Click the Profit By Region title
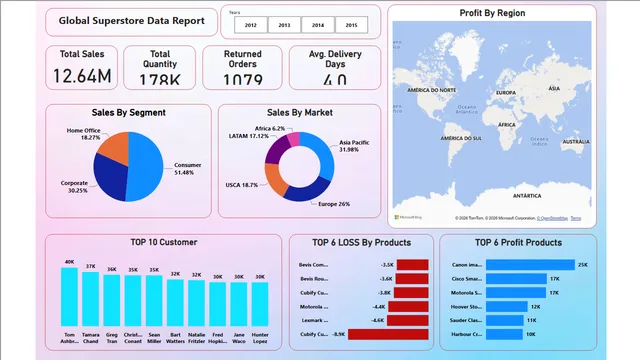The width and height of the screenshot is (640, 360). tap(492, 13)
